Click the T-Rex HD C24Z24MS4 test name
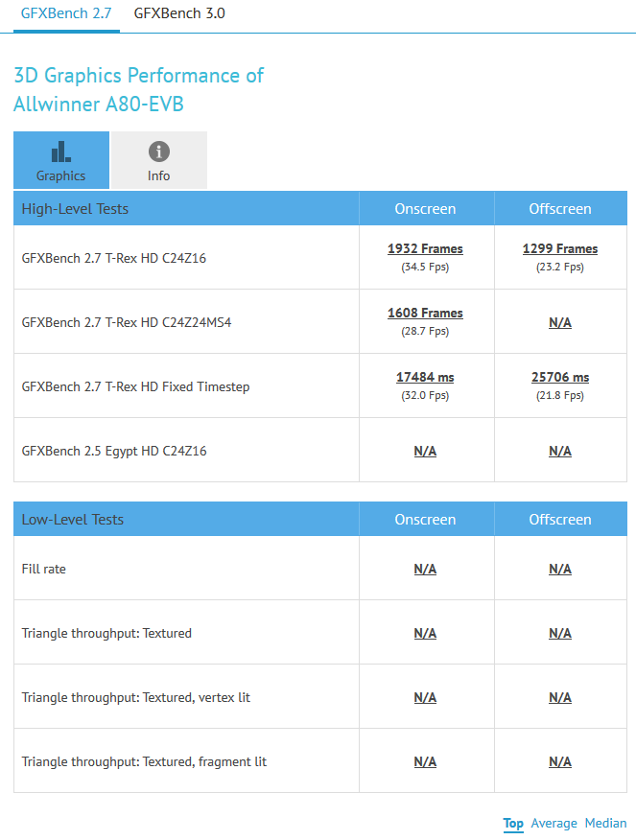Image resolution: width=636 pixels, height=840 pixels. coord(127,322)
